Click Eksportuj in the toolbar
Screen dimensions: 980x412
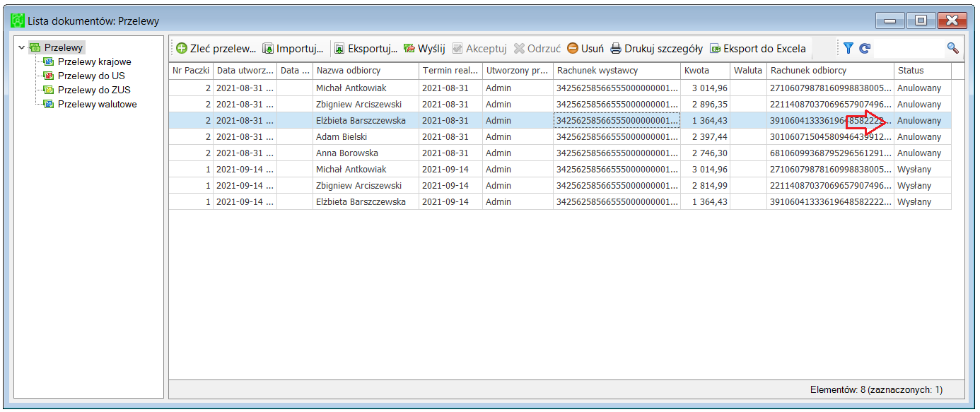pos(366,49)
